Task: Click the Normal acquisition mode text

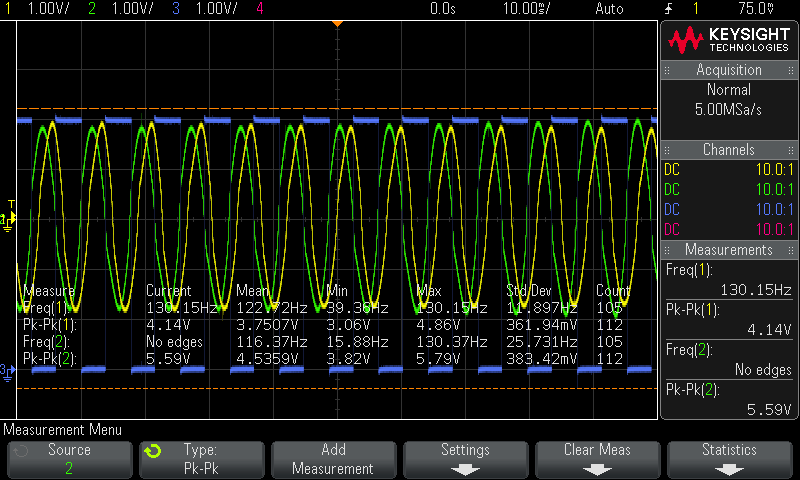Action: click(x=729, y=90)
